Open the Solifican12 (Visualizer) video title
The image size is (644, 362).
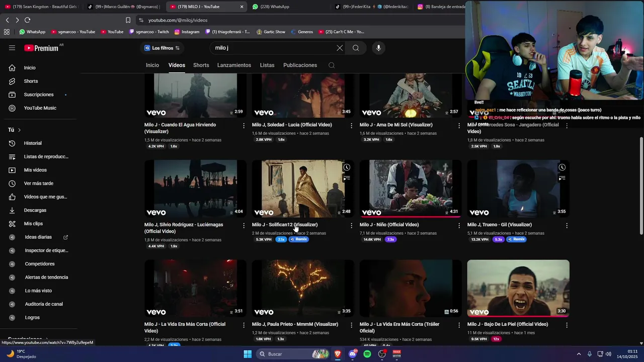tap(285, 225)
